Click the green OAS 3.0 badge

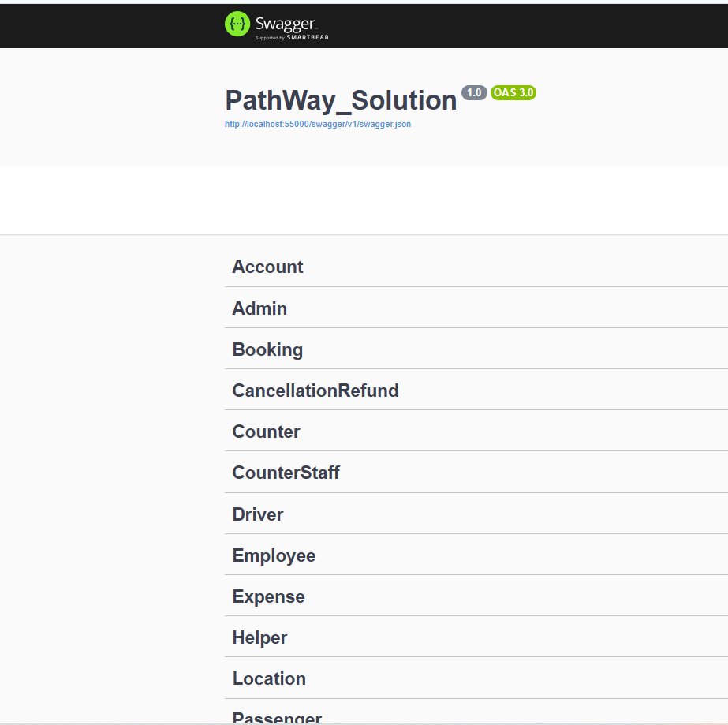click(513, 92)
